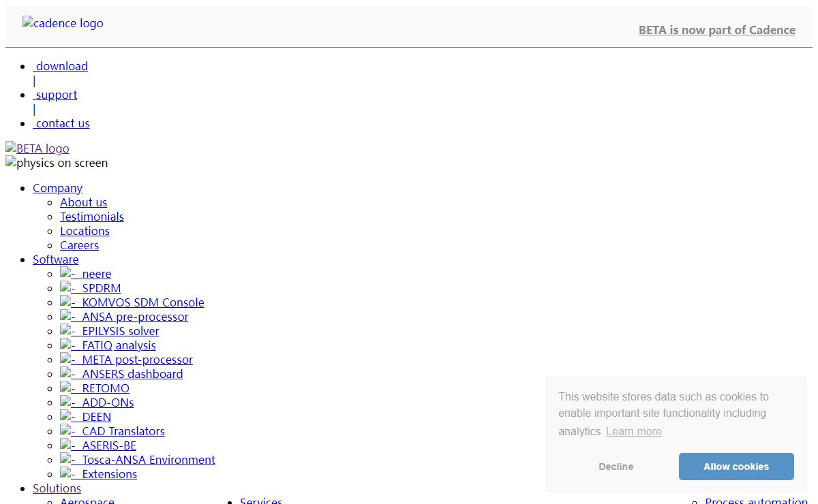Click the Allow cookies button
The image size is (818, 504).
(x=736, y=467)
